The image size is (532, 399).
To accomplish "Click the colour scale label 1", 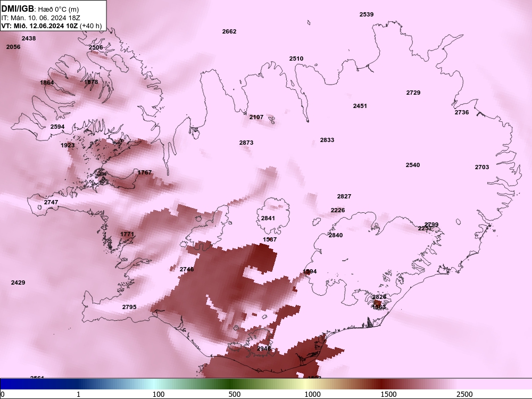I will tap(78, 394).
